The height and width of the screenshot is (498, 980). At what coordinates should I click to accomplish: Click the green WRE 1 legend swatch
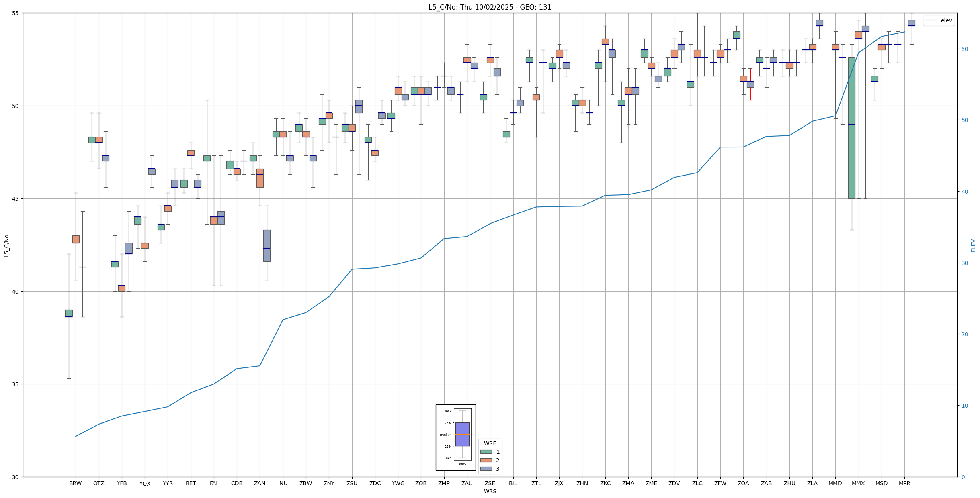click(486, 452)
